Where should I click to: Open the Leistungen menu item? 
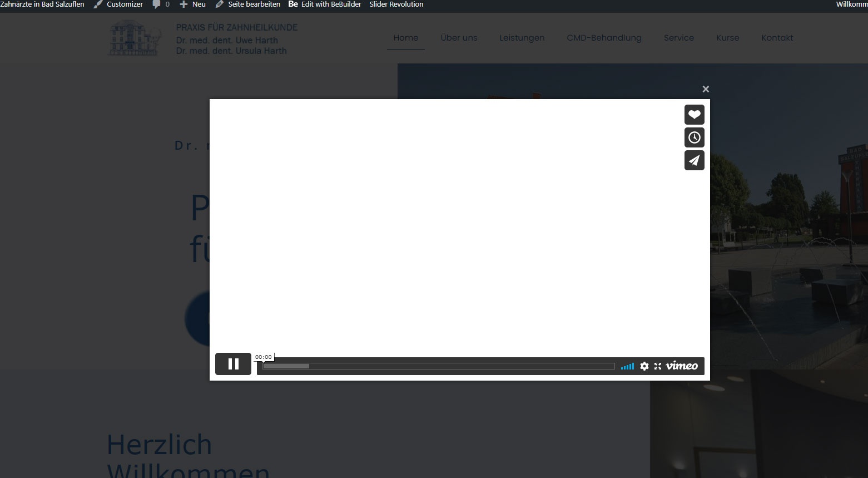tap(522, 38)
